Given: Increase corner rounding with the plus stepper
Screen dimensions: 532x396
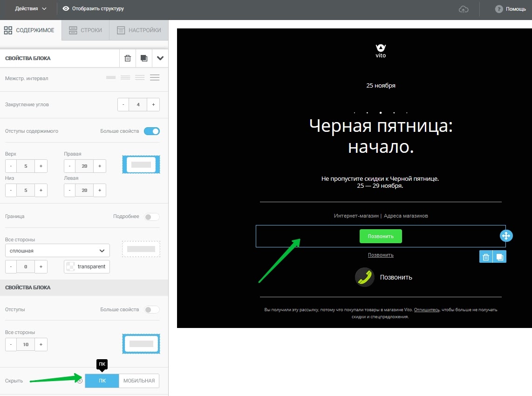Looking at the screenshot, I should click(153, 104).
